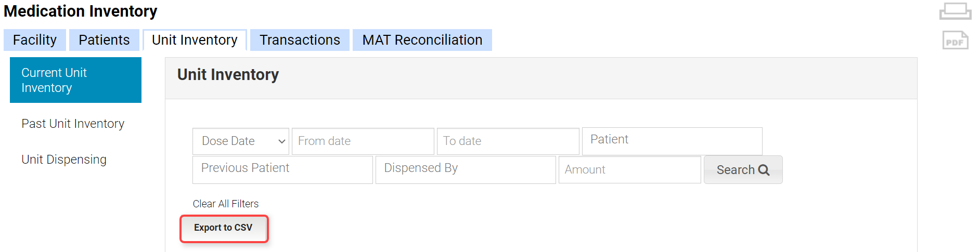Click the Clear All Filters link
980x252 pixels.
coord(226,204)
